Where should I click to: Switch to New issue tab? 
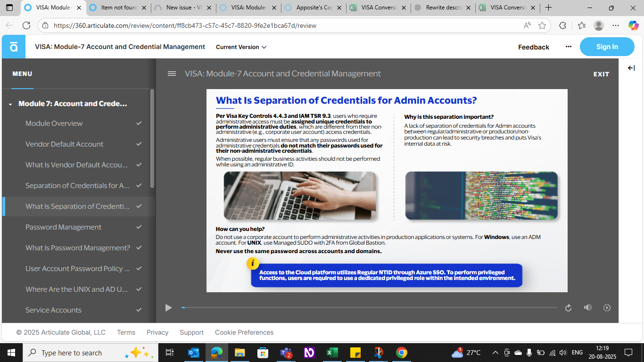pyautogui.click(x=183, y=8)
